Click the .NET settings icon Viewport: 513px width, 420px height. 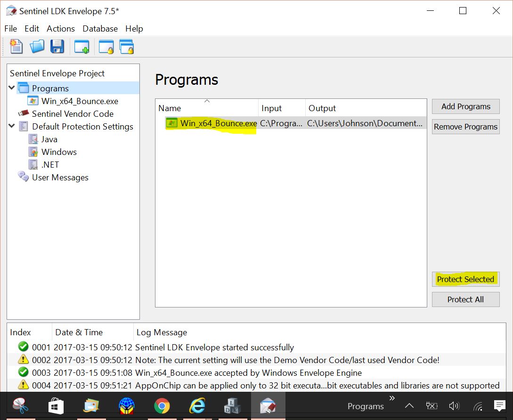33,164
